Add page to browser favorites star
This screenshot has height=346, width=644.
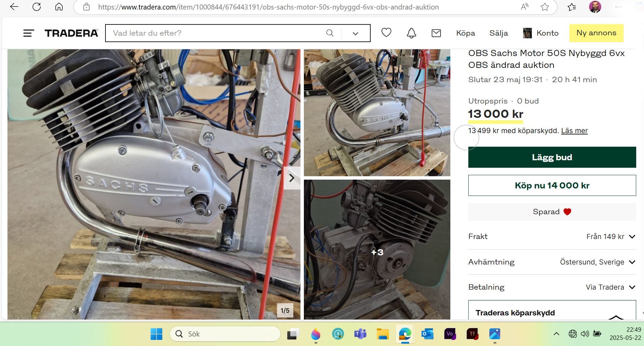coord(545,7)
